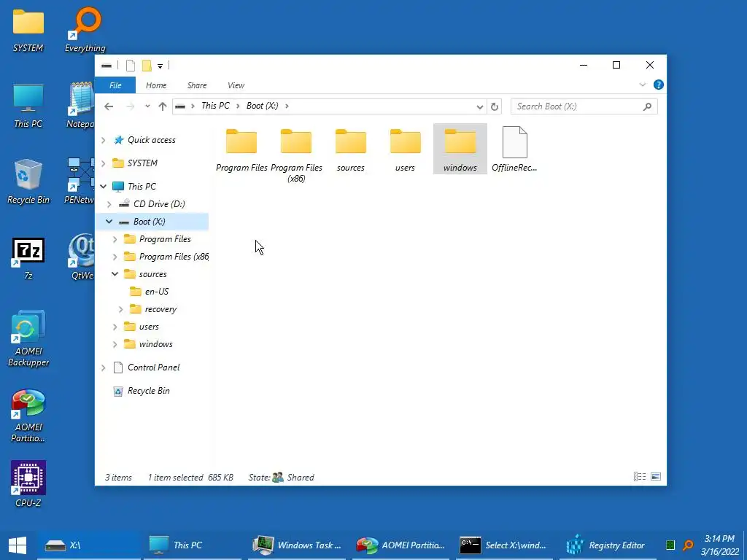
Task: Open the View ribbon tab
Action: pos(236,85)
